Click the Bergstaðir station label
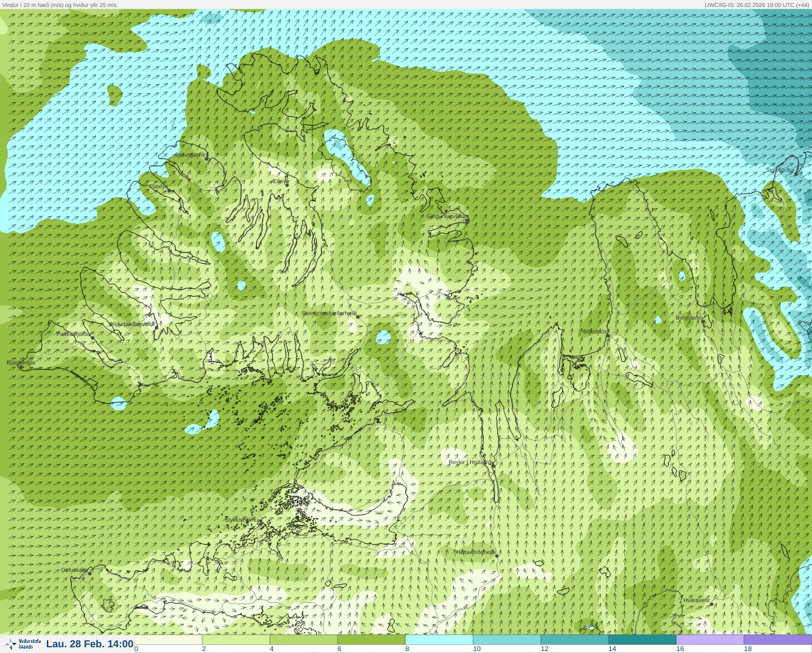The width and height of the screenshot is (812, 653). pyautogui.click(x=688, y=318)
